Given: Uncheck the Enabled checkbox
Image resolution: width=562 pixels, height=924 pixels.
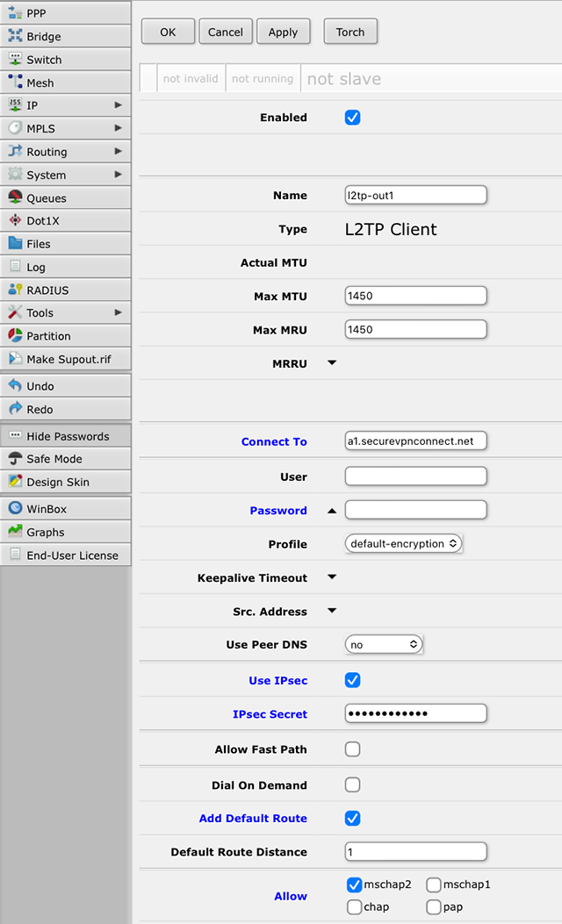Looking at the screenshot, I should tap(353, 118).
